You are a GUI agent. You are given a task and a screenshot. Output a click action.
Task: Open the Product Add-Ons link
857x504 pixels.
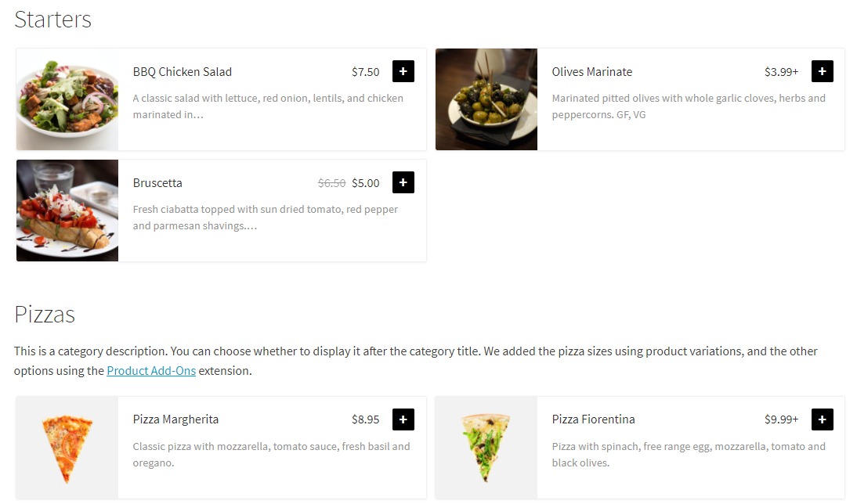(151, 371)
